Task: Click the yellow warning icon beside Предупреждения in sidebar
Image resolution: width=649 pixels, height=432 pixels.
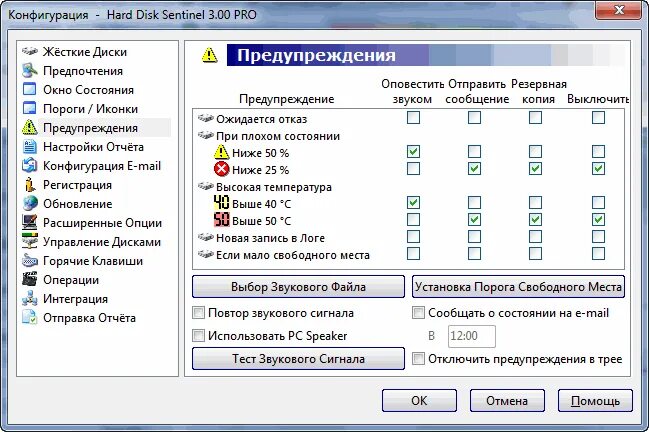Action: coord(30,127)
